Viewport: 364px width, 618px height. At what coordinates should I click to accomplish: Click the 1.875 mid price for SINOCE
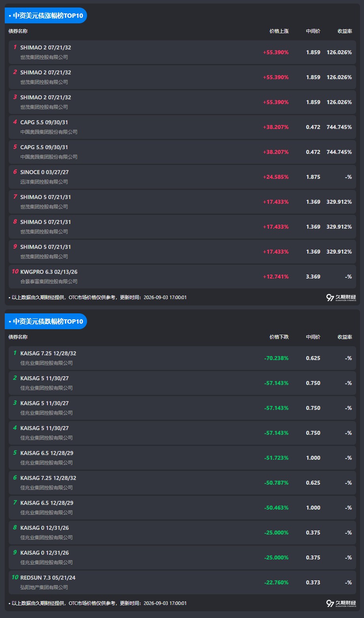313,177
